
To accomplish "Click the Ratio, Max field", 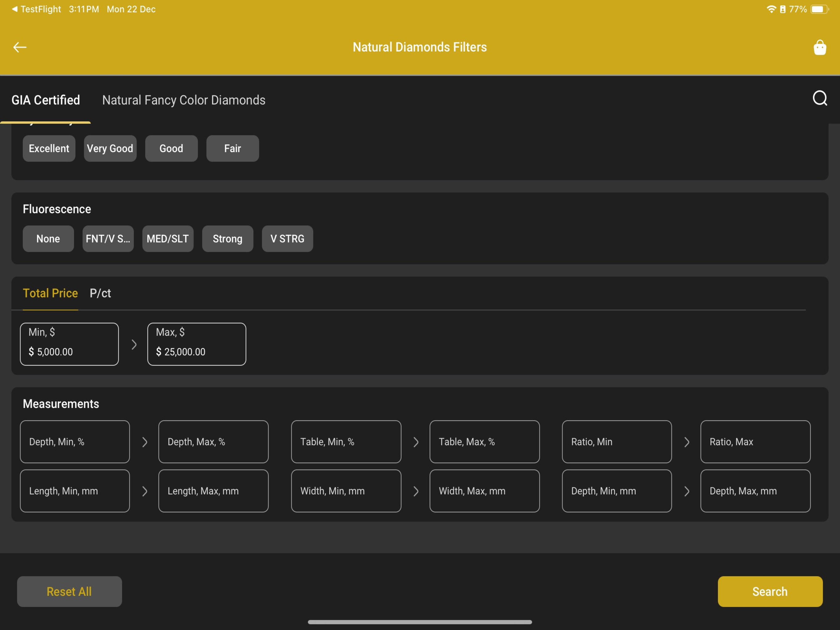I will (x=755, y=441).
